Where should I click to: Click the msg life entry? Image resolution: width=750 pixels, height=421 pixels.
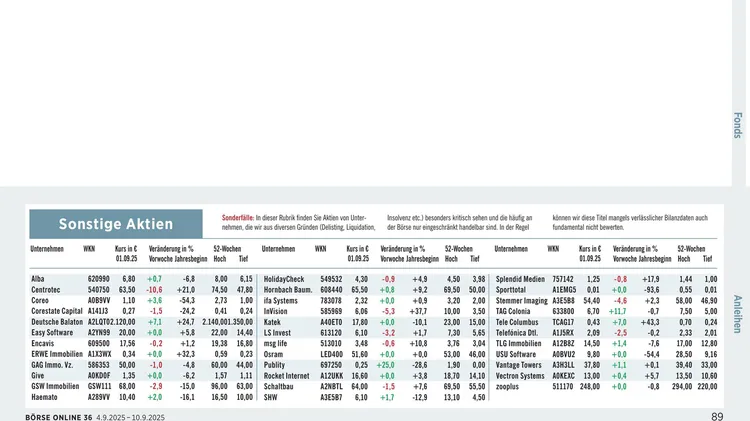click(x=276, y=343)
